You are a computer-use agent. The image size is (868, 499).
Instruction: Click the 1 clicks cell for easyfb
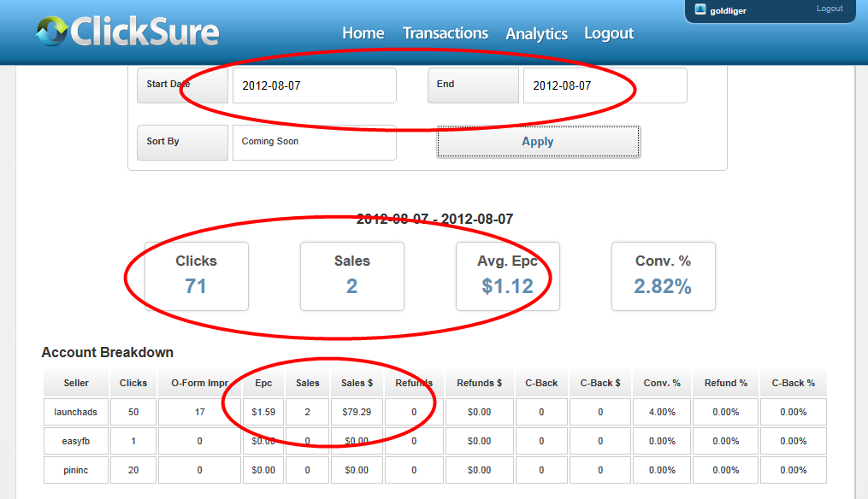[x=133, y=441]
